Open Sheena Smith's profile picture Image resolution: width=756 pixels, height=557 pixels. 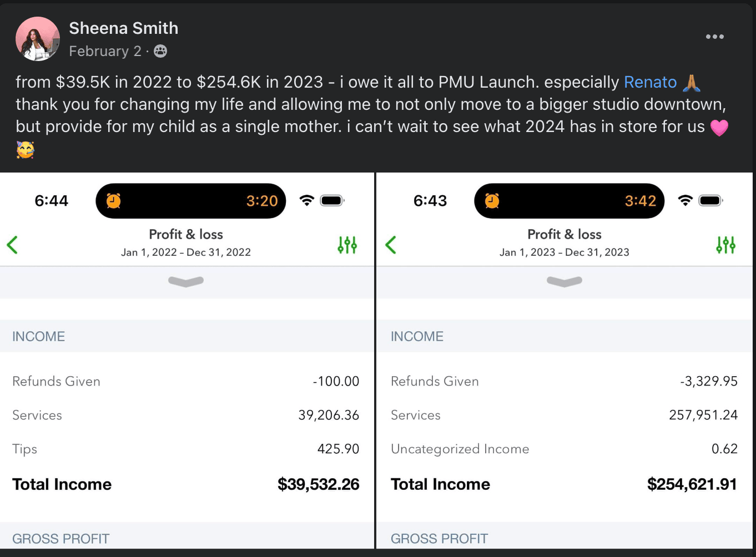38,39
